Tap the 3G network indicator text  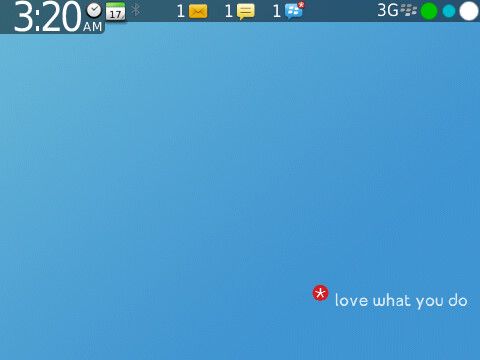[388, 10]
